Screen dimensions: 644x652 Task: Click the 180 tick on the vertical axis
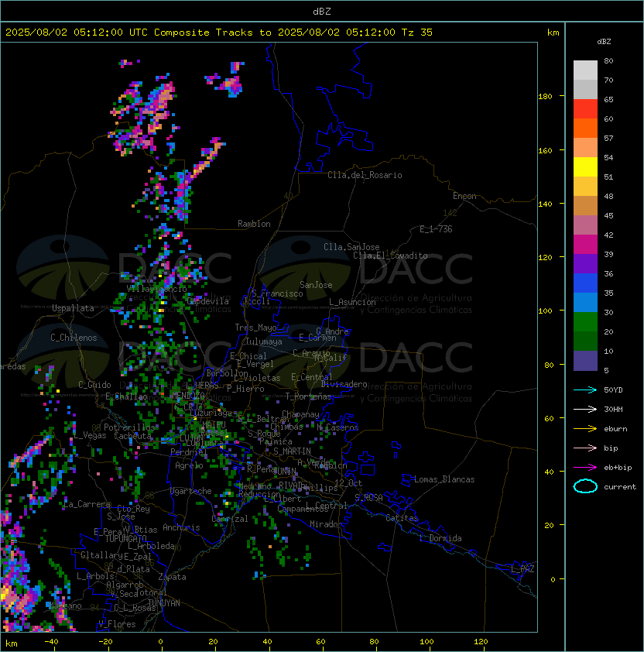point(545,97)
